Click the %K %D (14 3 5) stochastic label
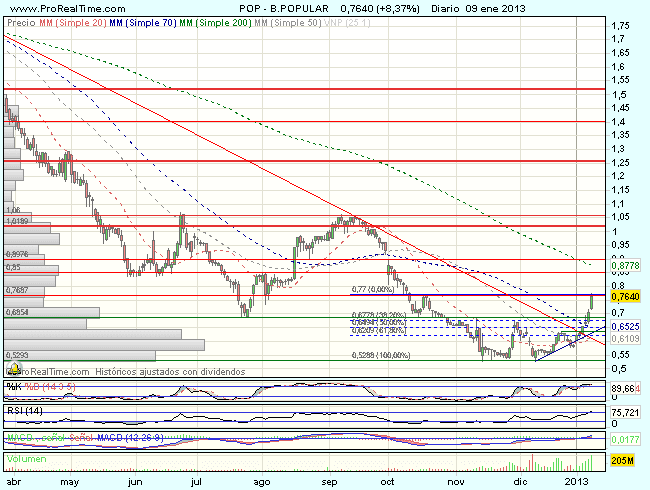This screenshot has height=490, width=650. pyautogui.click(x=41, y=387)
